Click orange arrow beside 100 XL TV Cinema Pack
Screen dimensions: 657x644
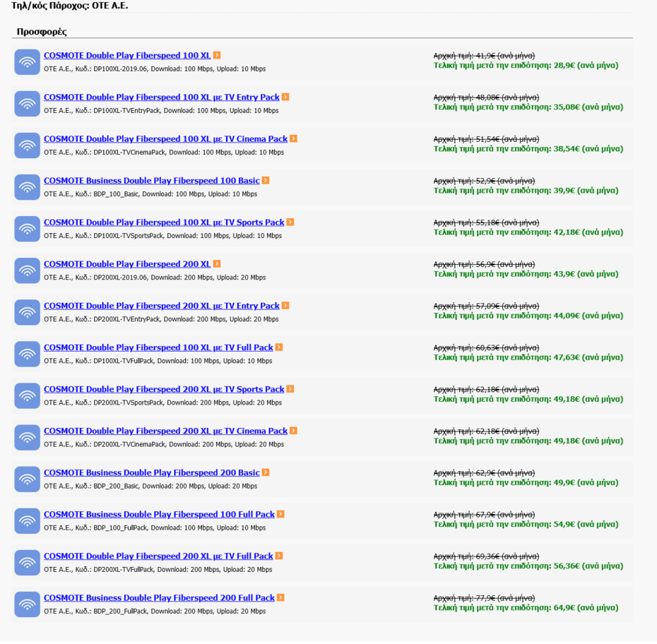coord(293,138)
